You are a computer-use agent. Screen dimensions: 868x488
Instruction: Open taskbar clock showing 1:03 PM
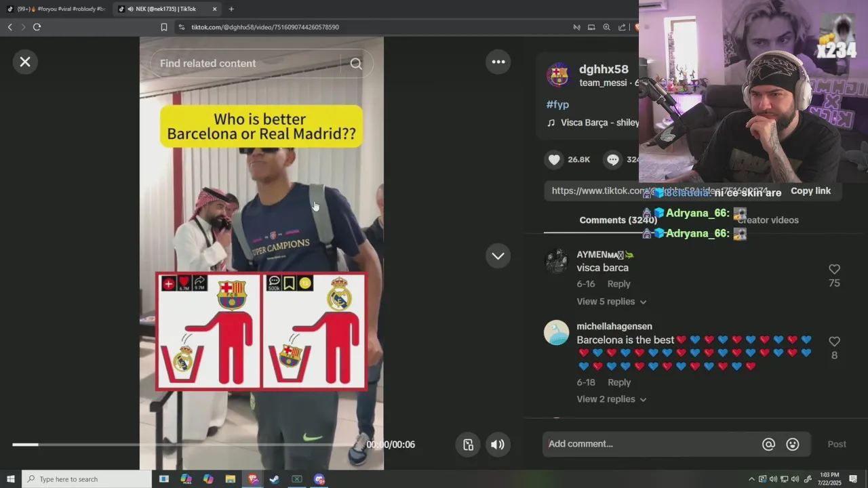click(x=829, y=479)
